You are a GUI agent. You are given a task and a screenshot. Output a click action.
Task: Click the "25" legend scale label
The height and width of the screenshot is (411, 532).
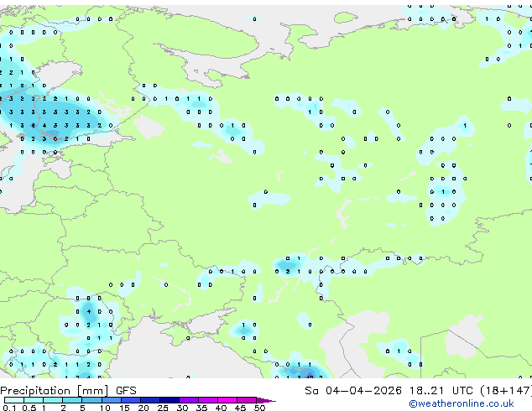click(x=163, y=408)
